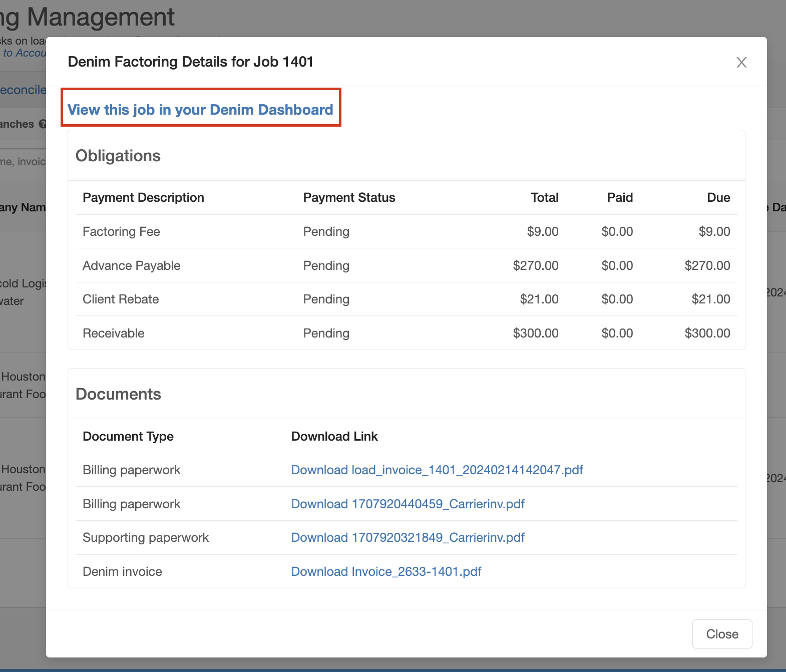Click $0.00 paid amount in Receivable row

[x=617, y=333]
